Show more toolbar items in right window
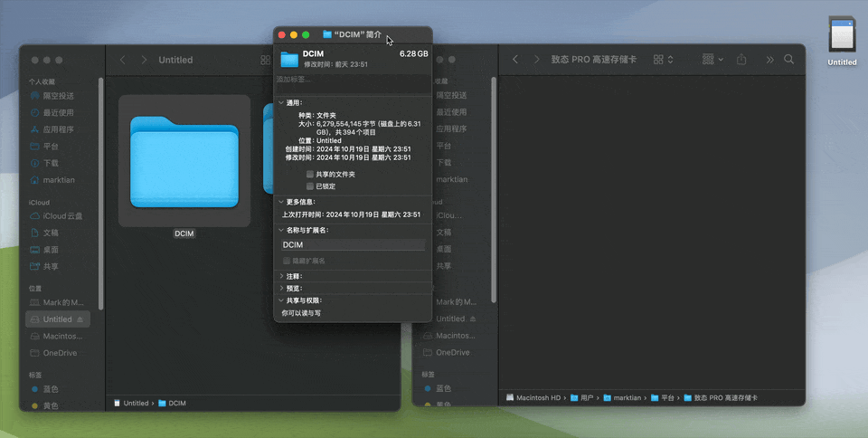The width and height of the screenshot is (868, 438). (x=770, y=59)
